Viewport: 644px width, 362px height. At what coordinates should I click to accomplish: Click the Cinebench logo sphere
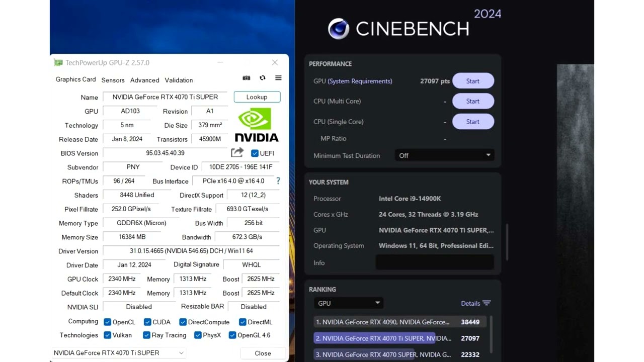[339, 29]
